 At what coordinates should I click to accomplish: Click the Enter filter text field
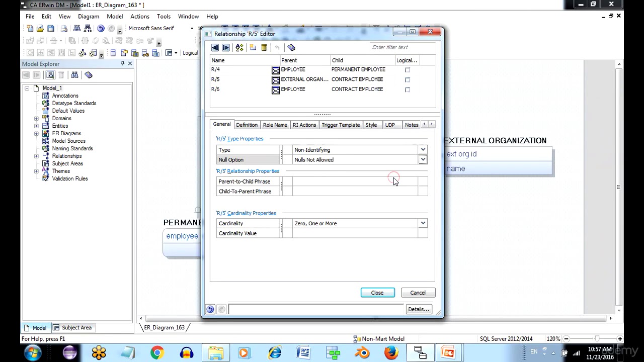click(403, 47)
